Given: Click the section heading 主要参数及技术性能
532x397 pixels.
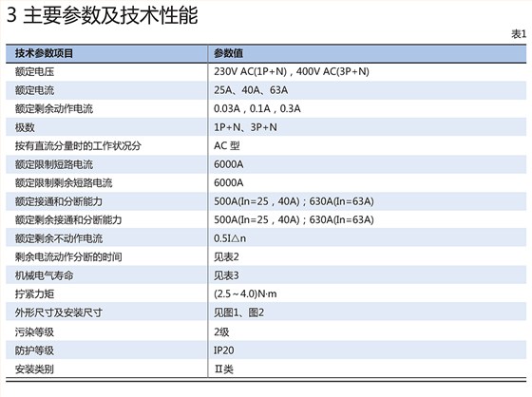Looking at the screenshot, I should point(110,15).
